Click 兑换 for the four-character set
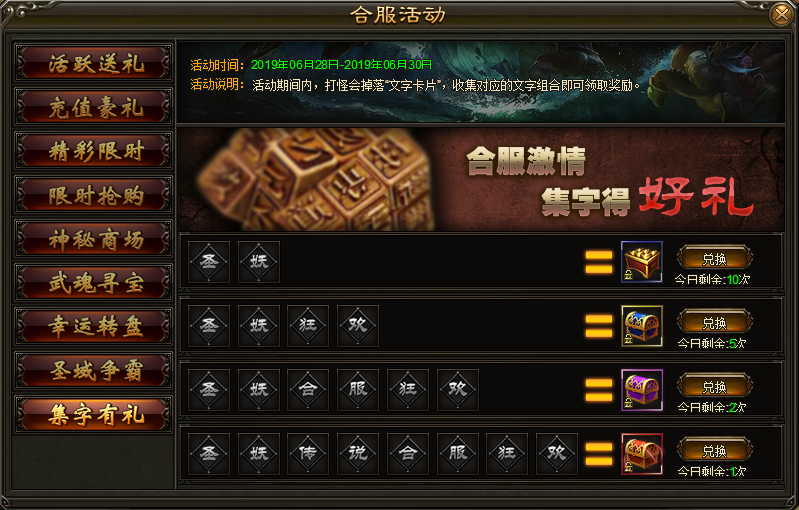 [x=714, y=323]
